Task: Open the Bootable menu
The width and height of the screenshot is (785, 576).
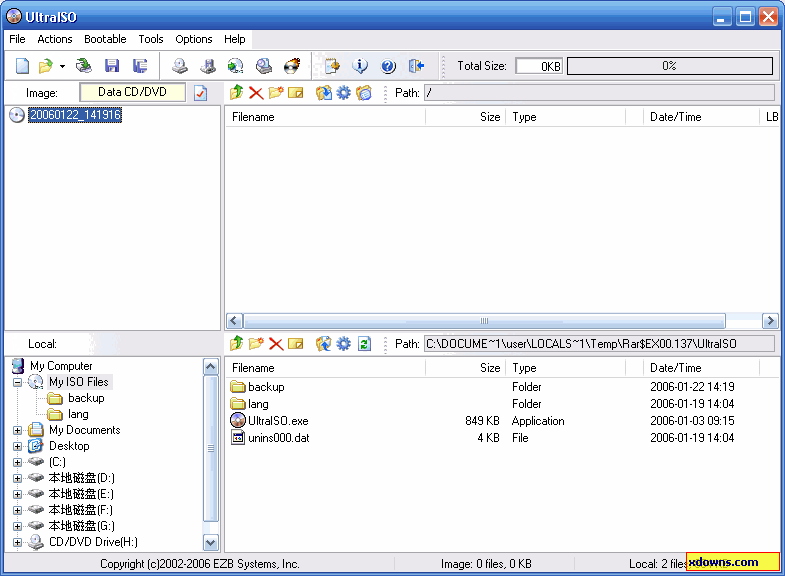Action: pyautogui.click(x=105, y=39)
